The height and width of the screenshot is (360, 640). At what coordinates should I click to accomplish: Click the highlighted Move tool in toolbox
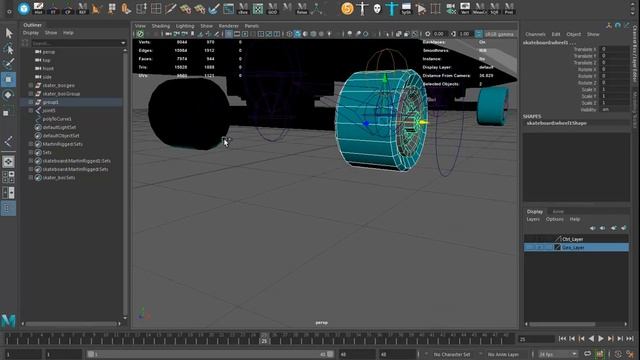[x=8, y=79]
